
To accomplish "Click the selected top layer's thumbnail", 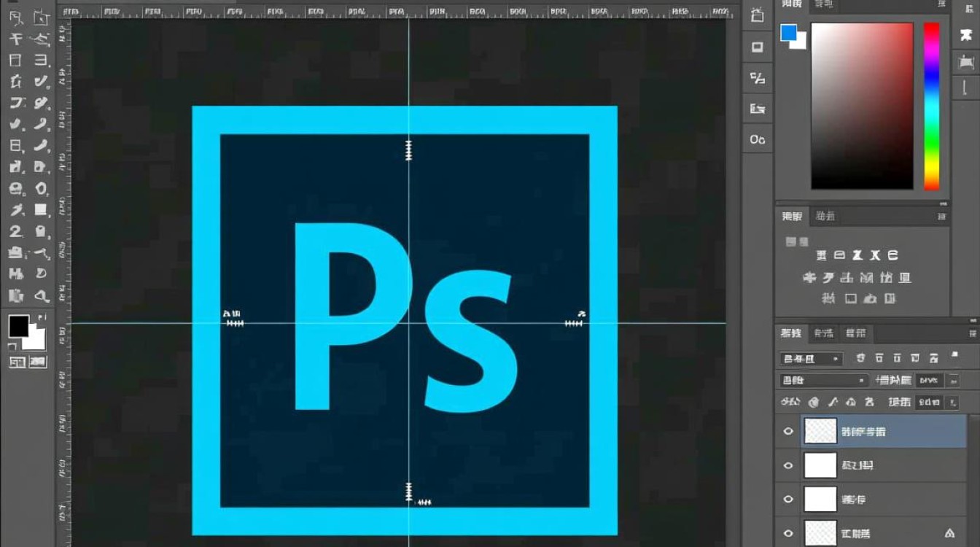I will click(820, 431).
